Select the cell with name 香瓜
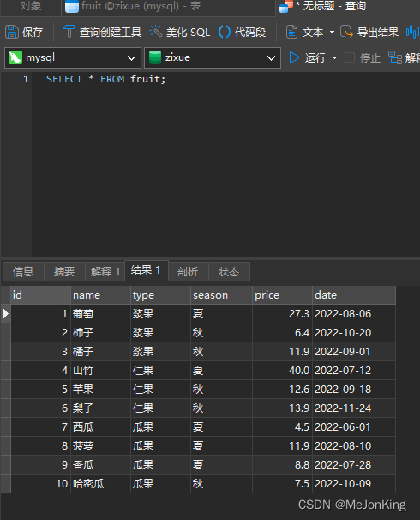Screen dimensions: 420x520 point(100,465)
